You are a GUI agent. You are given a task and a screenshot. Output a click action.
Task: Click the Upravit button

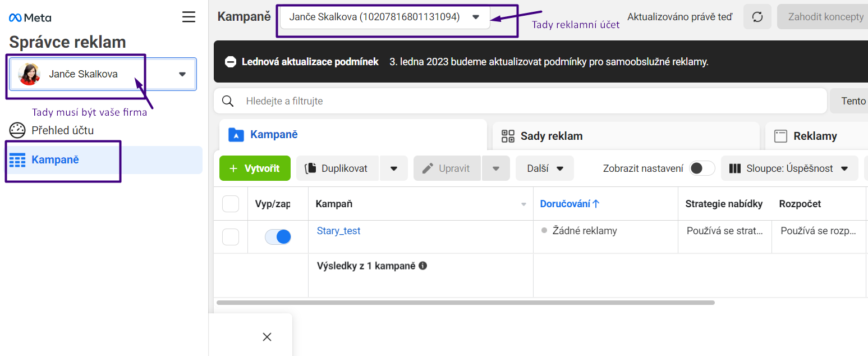[447, 168]
